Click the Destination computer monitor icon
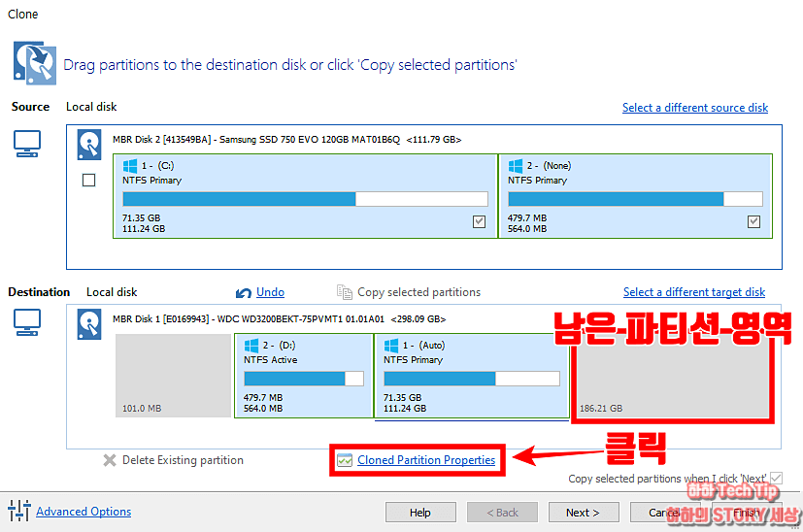The width and height of the screenshot is (803, 532). click(26, 322)
